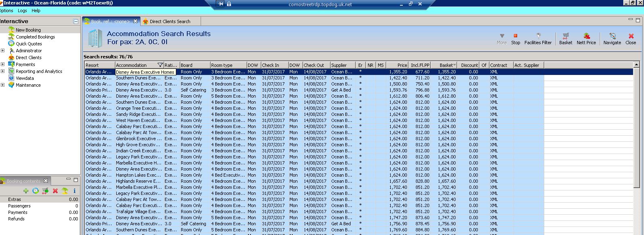Expand the Administrator tree node
The width and height of the screenshot is (644, 235).
click(3, 51)
